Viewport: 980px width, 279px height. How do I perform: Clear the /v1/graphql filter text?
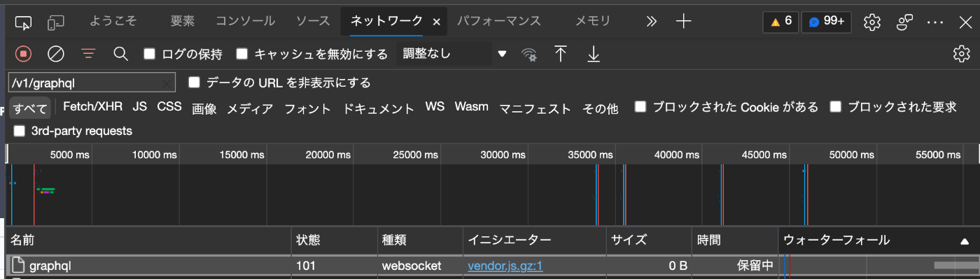(x=167, y=83)
